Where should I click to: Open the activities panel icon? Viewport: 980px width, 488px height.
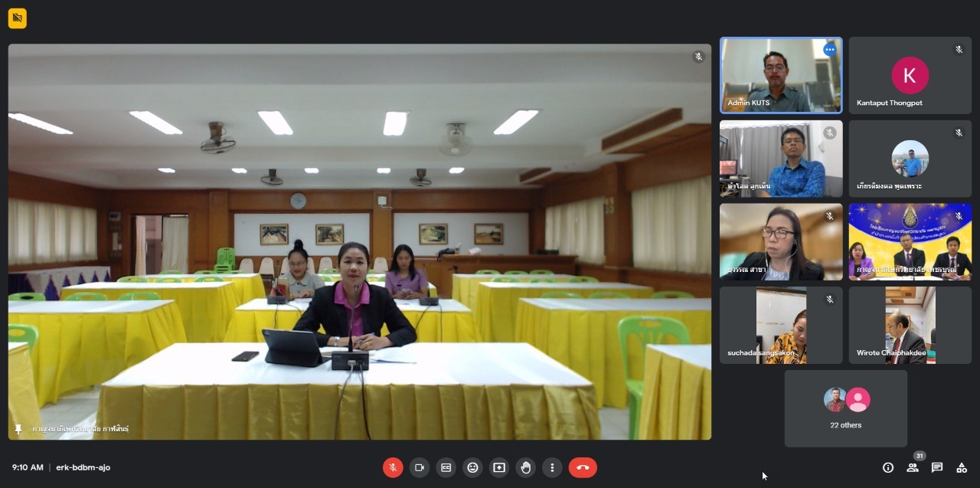962,467
